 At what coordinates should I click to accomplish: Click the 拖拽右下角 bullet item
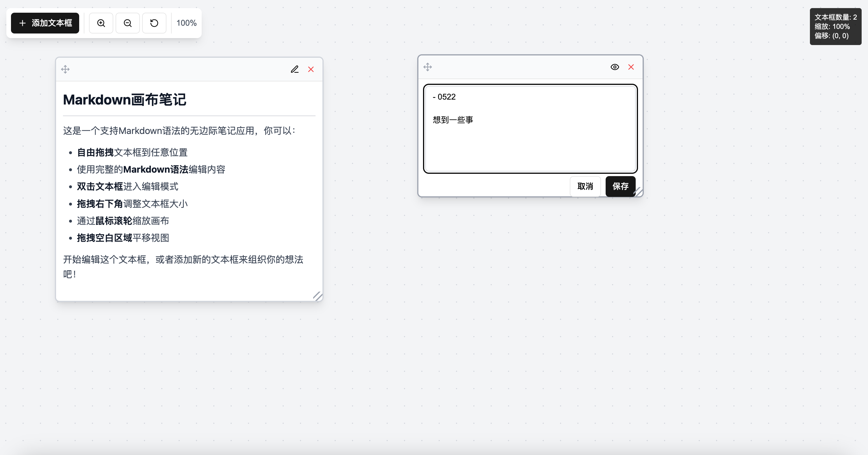click(132, 204)
